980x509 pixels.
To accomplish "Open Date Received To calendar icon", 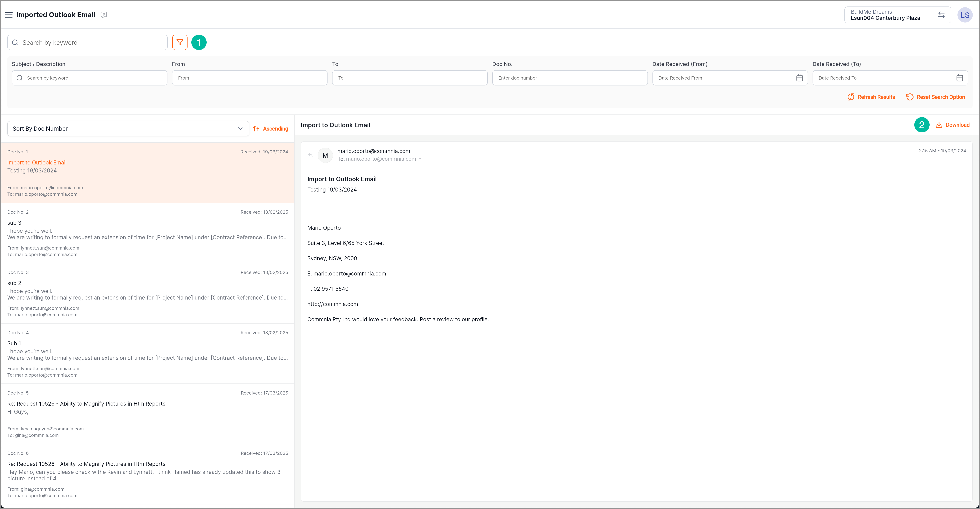I will (x=959, y=78).
